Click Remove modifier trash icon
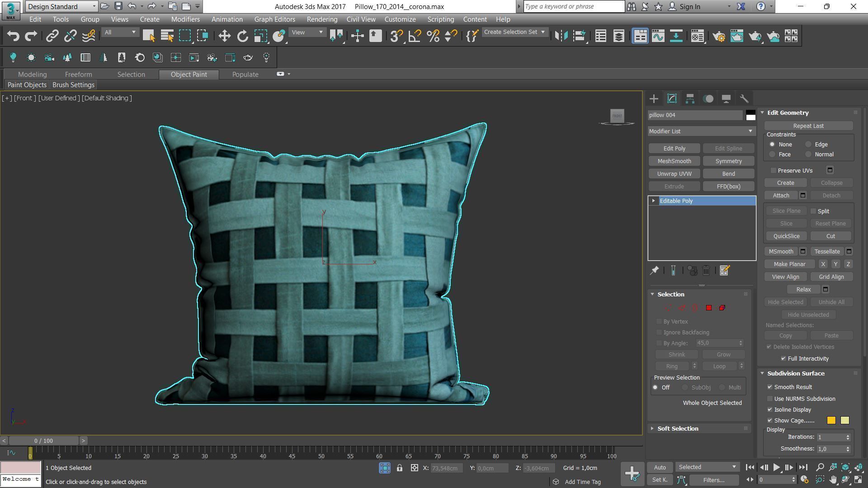 pos(706,271)
